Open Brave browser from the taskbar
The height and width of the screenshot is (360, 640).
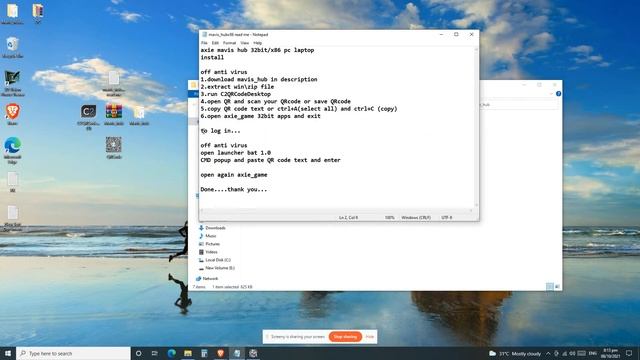[x=220, y=353]
